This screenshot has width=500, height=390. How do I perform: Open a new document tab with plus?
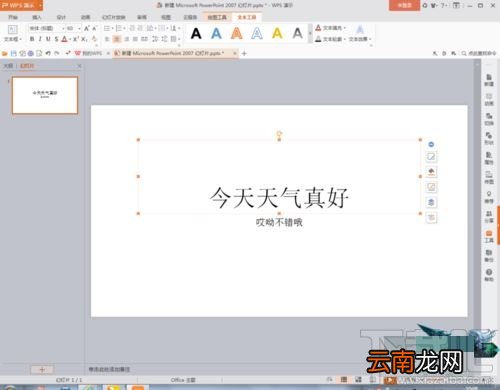click(x=244, y=53)
